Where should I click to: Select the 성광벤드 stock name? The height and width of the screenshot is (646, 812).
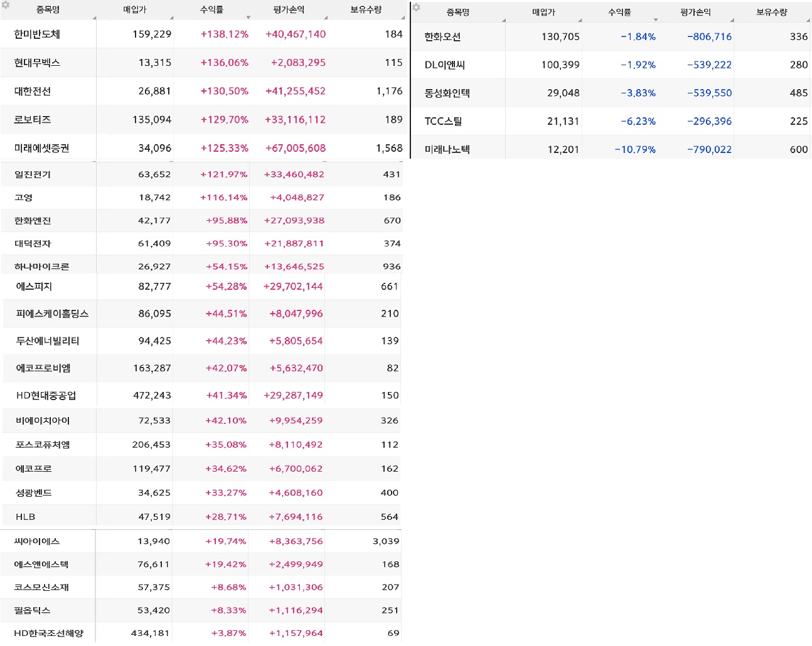(34, 493)
